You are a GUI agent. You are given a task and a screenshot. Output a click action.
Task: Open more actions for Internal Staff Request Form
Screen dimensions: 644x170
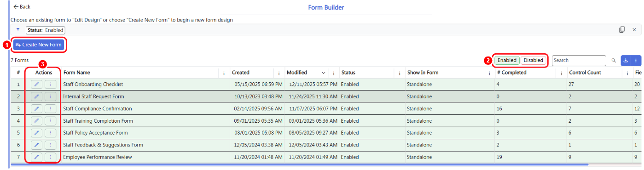click(50, 96)
